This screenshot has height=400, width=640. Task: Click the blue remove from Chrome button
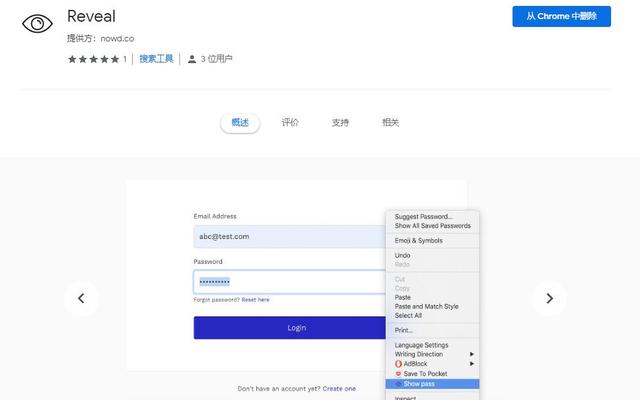(562, 16)
